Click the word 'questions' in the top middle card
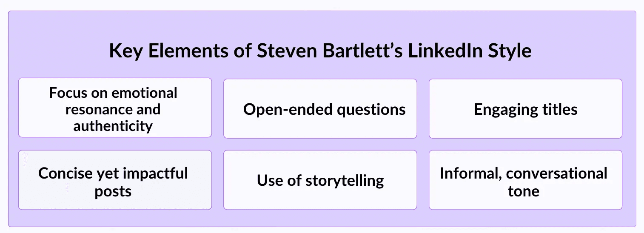The width and height of the screenshot is (644, 233). coord(371,110)
